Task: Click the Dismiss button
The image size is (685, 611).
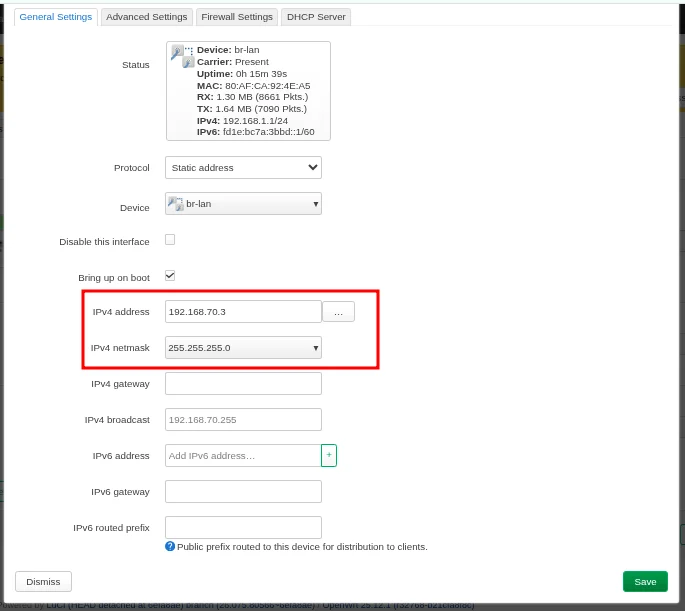Action: tap(43, 582)
